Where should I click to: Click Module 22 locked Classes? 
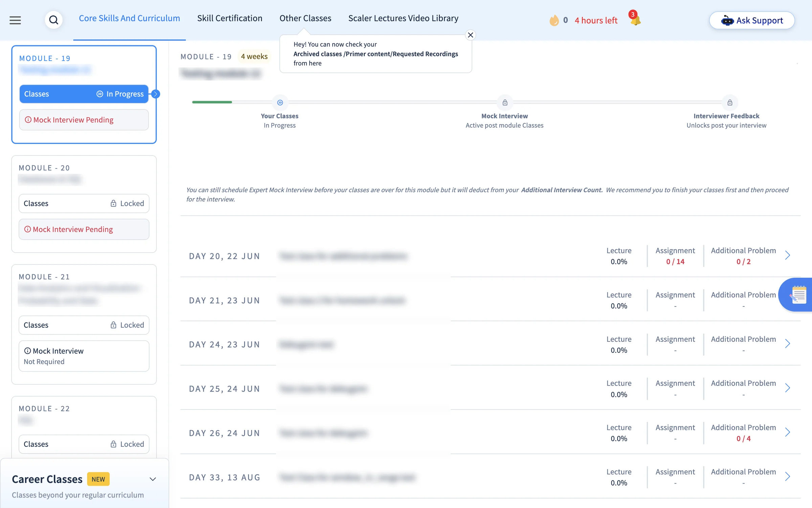click(x=84, y=444)
